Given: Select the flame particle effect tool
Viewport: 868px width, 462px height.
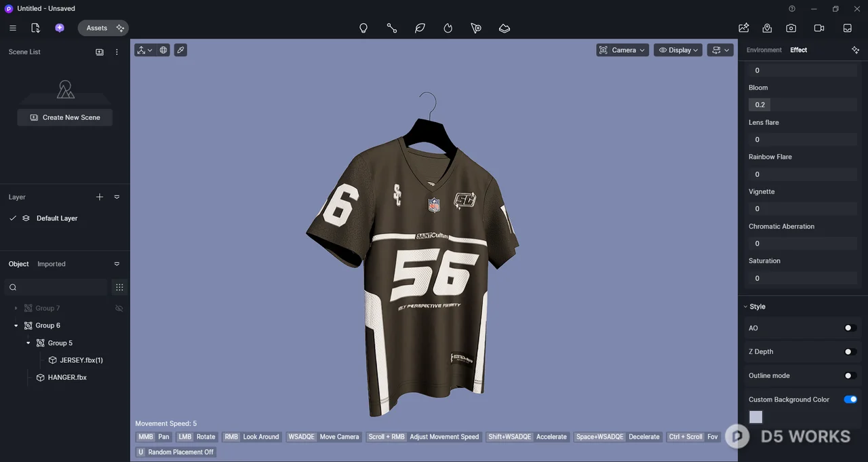Looking at the screenshot, I should coord(448,28).
